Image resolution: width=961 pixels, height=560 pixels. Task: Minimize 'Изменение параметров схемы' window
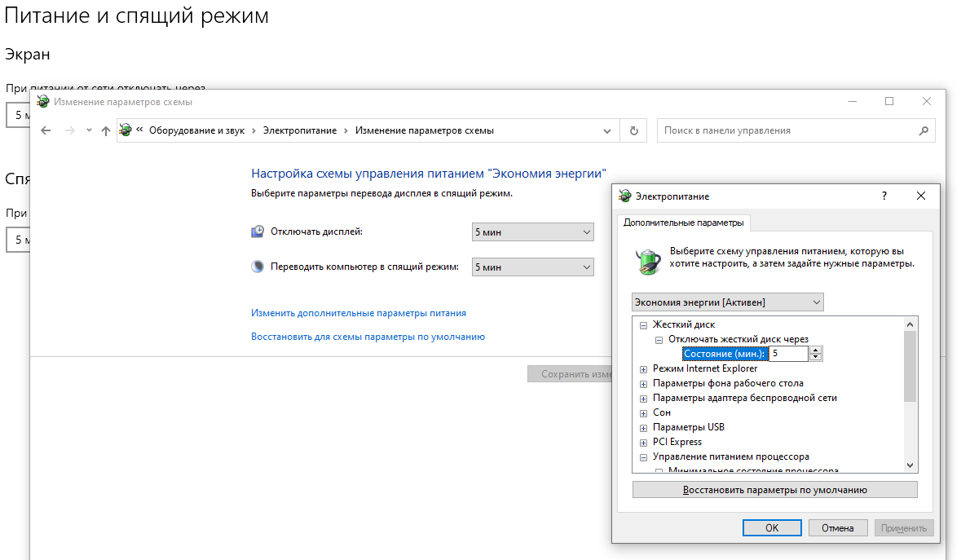coord(853,102)
